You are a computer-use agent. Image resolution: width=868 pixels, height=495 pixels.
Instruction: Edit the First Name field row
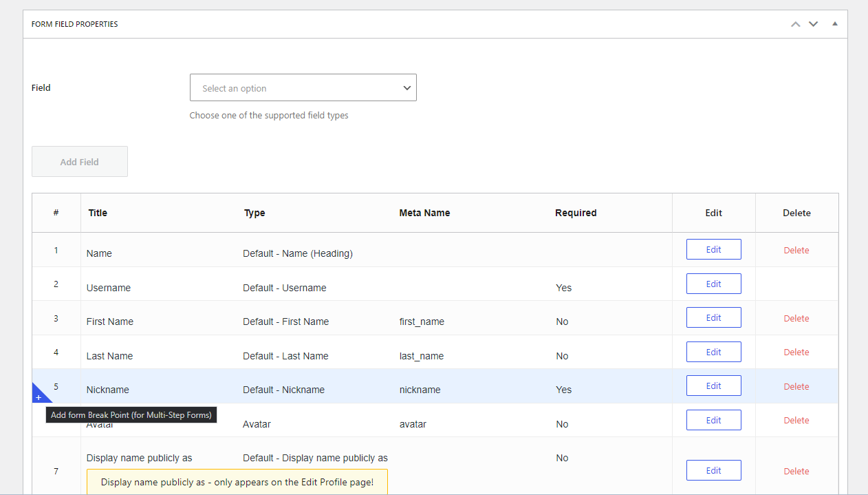[x=714, y=318]
